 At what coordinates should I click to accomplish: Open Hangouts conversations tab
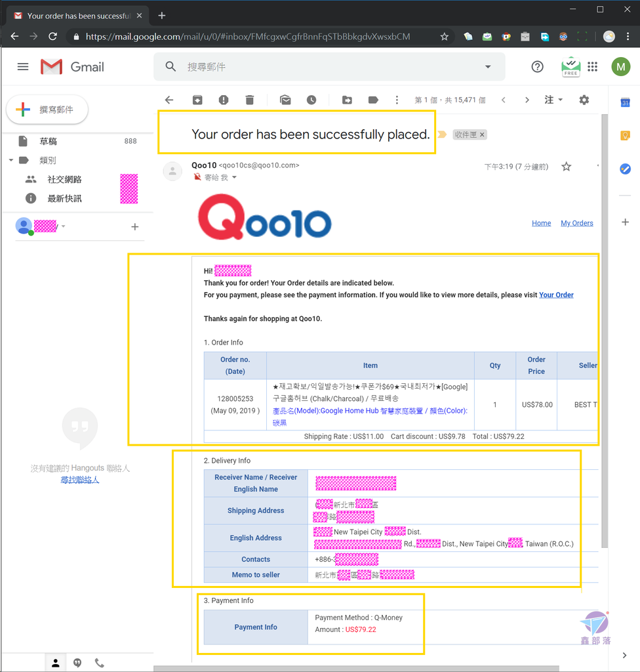77,663
